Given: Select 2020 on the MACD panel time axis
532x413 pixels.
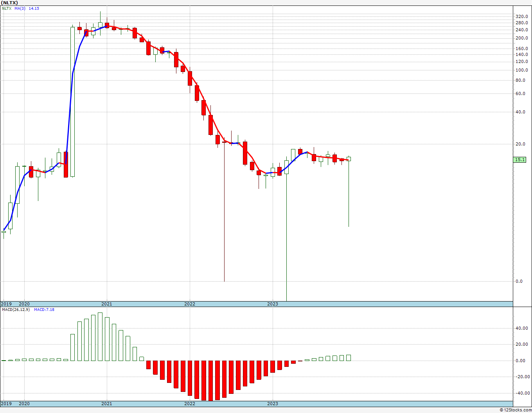Looking at the screenshot, I should click(x=24, y=404).
